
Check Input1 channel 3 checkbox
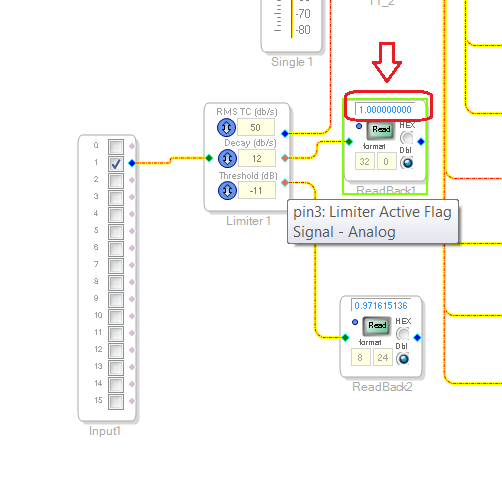tap(116, 198)
